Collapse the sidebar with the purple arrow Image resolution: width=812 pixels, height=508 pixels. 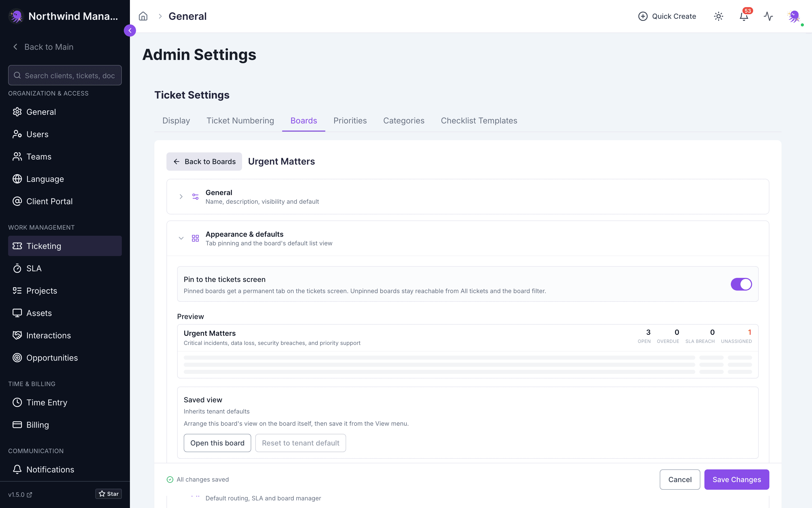[x=130, y=30]
